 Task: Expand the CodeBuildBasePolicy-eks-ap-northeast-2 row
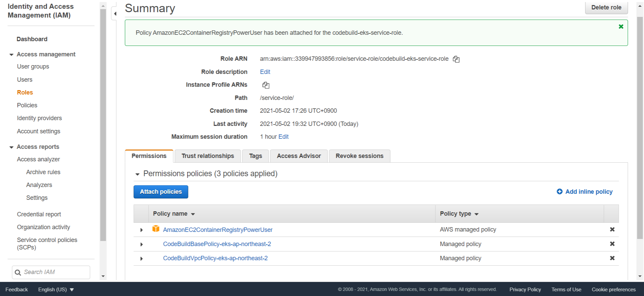142,244
